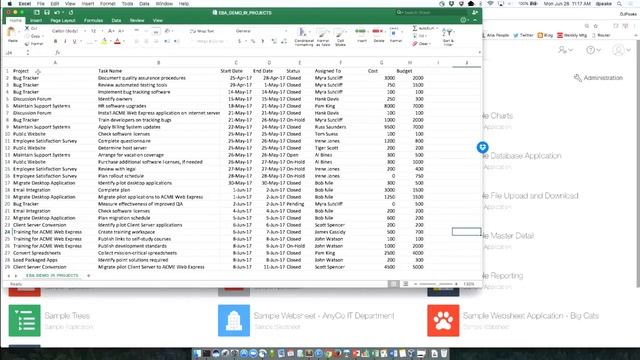The image size is (640, 360).
Task: Decrease font size with the smaller A icon
Action: [121, 31]
